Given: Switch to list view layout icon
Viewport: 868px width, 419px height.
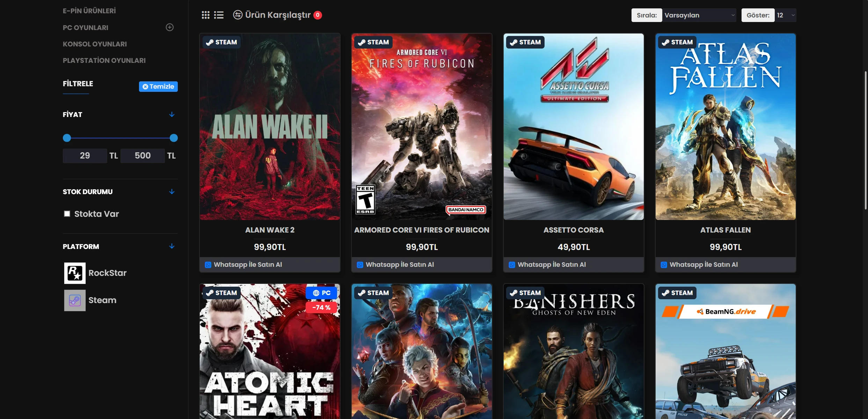Looking at the screenshot, I should [x=219, y=15].
